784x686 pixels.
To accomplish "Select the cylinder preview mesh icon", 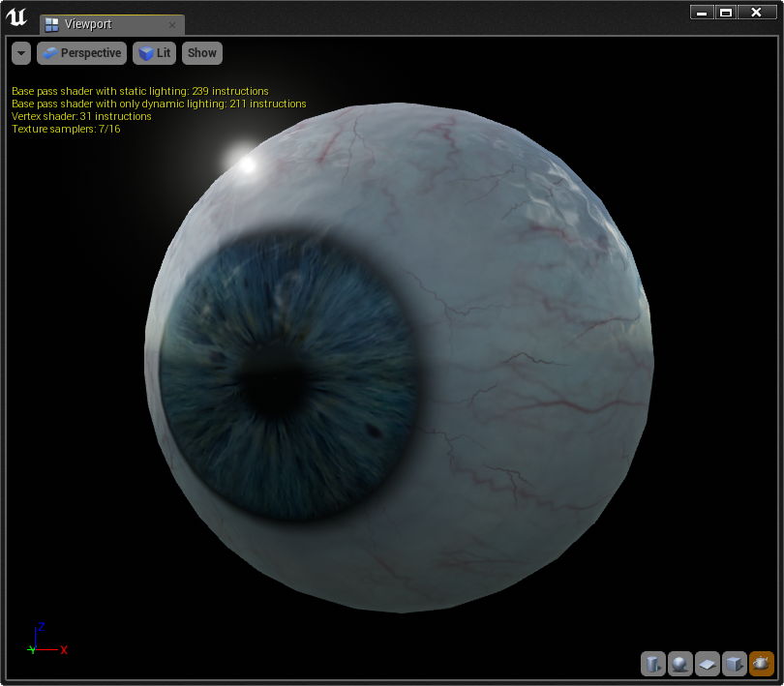I will 653,663.
